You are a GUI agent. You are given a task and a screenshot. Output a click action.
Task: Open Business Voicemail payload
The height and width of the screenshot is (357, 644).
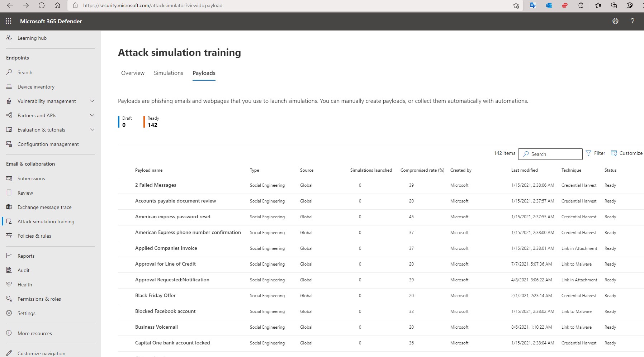coord(156,327)
